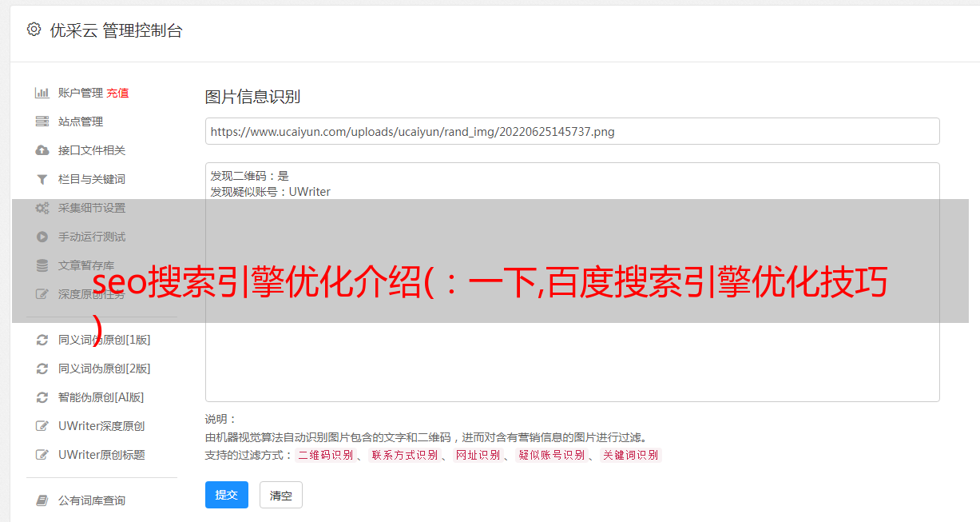Viewport: 980px width, 522px height.
Task: Click the blue 提交 button
Action: pyautogui.click(x=226, y=495)
